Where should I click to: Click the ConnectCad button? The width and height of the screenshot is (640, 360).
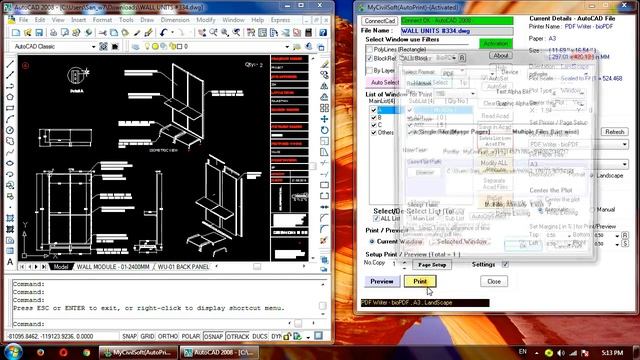[380, 20]
